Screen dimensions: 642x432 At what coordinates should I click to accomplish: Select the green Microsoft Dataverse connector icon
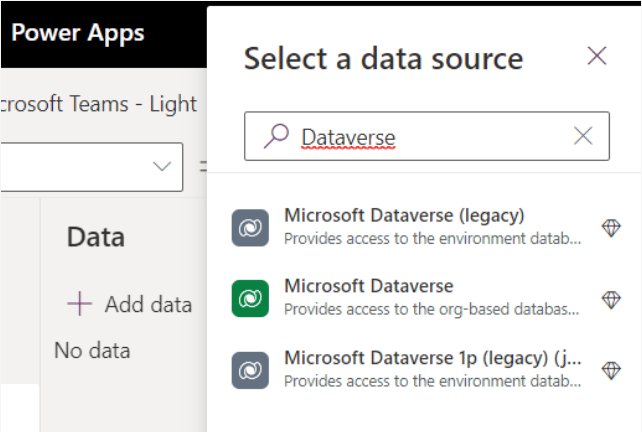coord(250,299)
